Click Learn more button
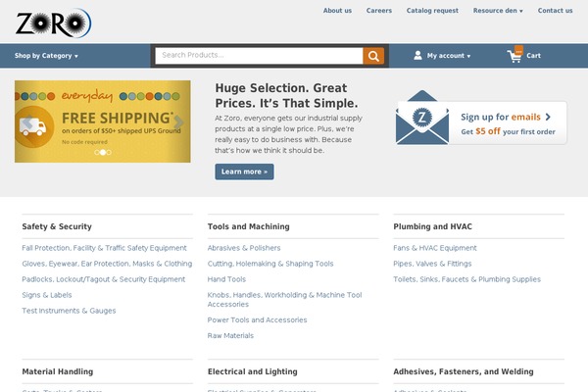This screenshot has height=392, width=588. point(244,171)
